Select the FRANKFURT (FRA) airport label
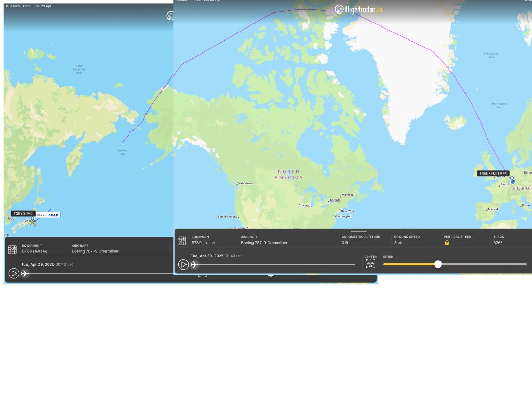This screenshot has height=399, width=532. point(493,173)
